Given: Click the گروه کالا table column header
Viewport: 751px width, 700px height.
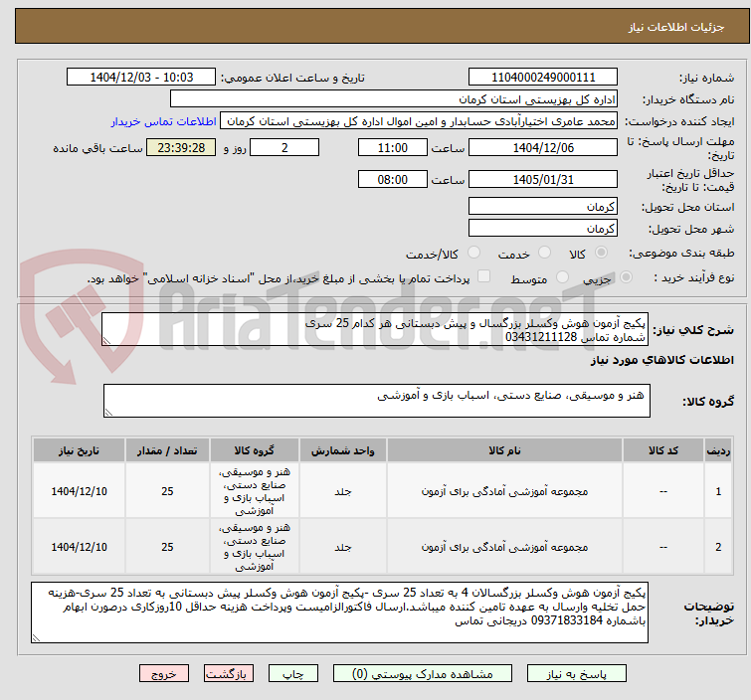Looking at the screenshot, I should [x=255, y=450].
